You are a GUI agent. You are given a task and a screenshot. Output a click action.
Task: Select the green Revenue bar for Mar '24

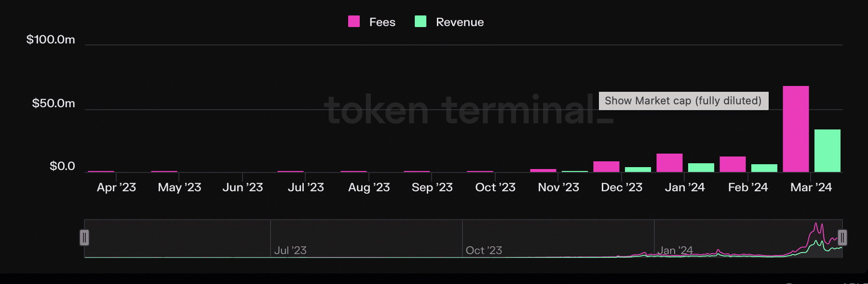click(x=827, y=151)
